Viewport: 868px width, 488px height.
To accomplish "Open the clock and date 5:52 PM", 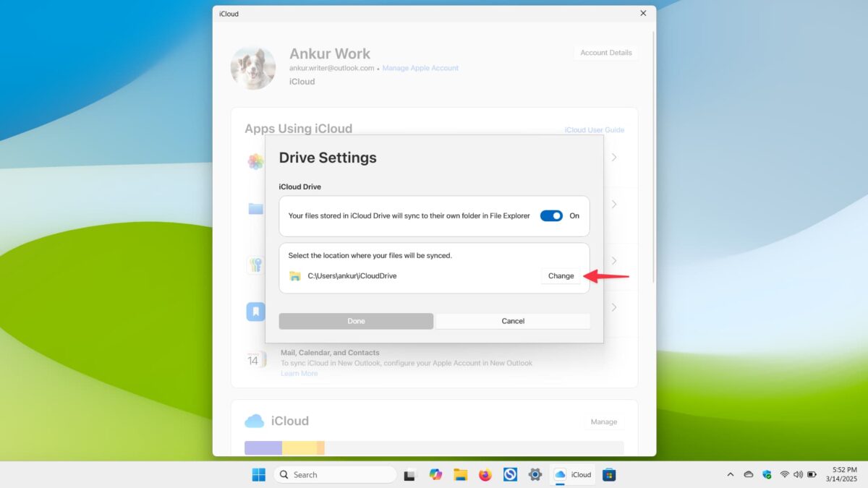I will [x=843, y=474].
